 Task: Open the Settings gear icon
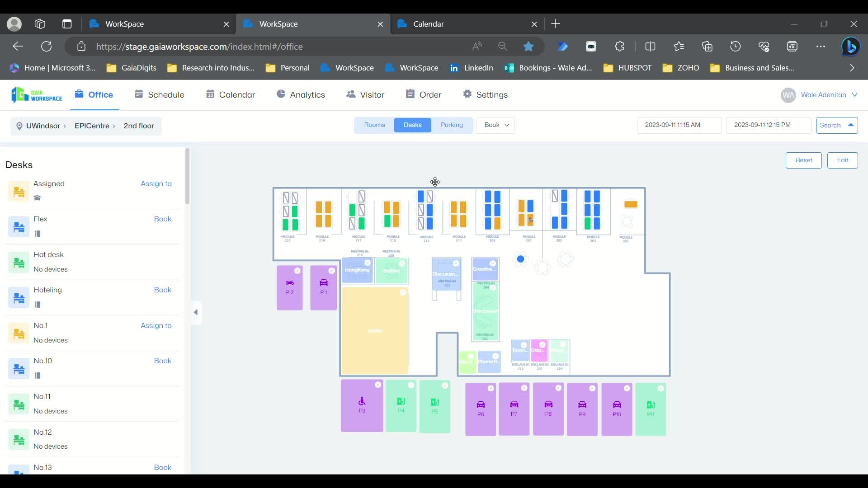pyautogui.click(x=468, y=94)
